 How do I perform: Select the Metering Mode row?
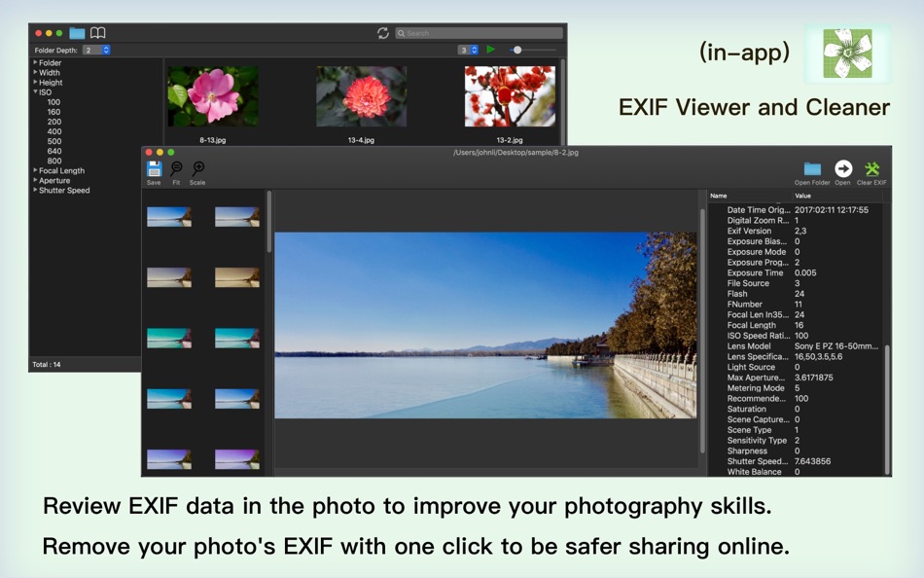[x=799, y=388]
